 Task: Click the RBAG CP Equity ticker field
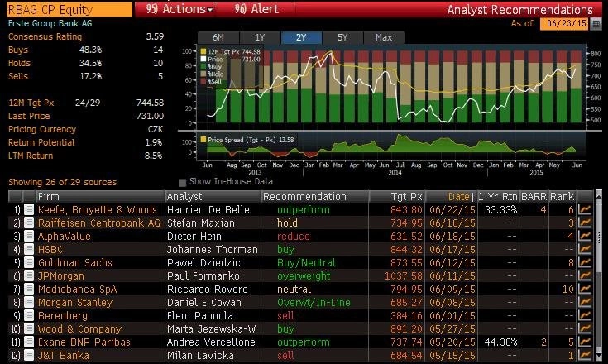[69, 9]
